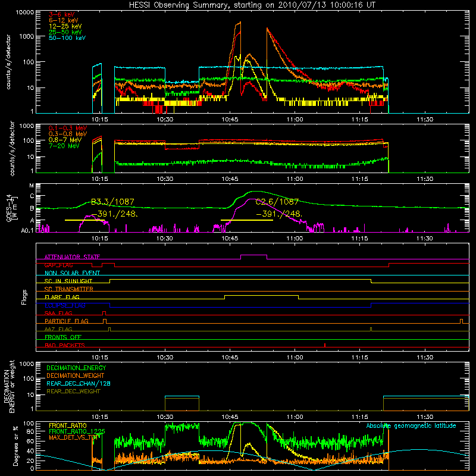Screen dimensions: 476x476
Task: Click the FRONT_RATIO legend label
Action: click(x=68, y=426)
